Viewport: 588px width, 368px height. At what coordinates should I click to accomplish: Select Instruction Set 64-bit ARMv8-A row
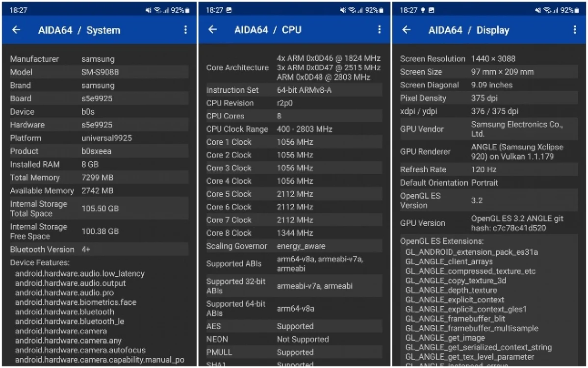pos(294,90)
